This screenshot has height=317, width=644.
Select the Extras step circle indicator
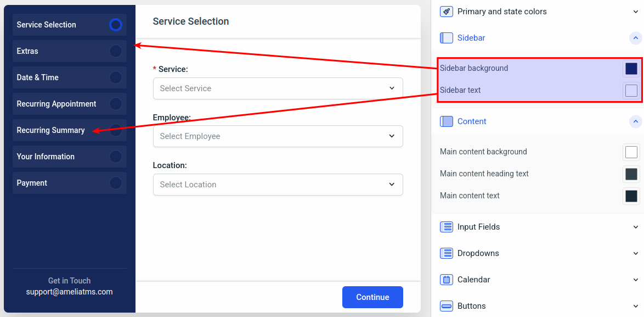115,51
